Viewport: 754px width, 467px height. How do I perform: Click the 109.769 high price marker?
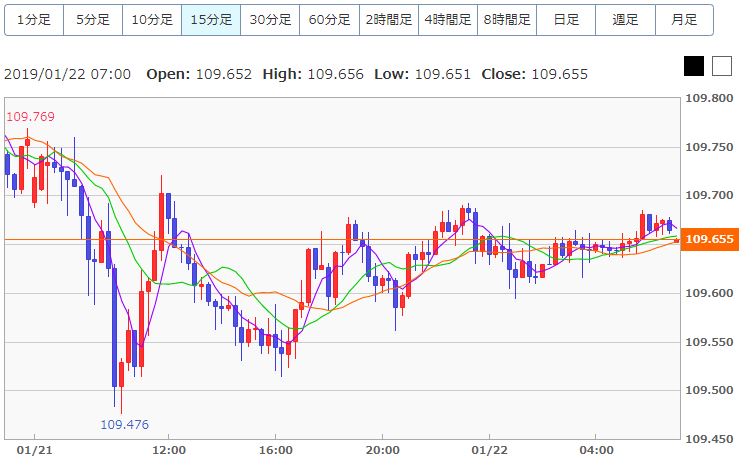tap(30, 117)
